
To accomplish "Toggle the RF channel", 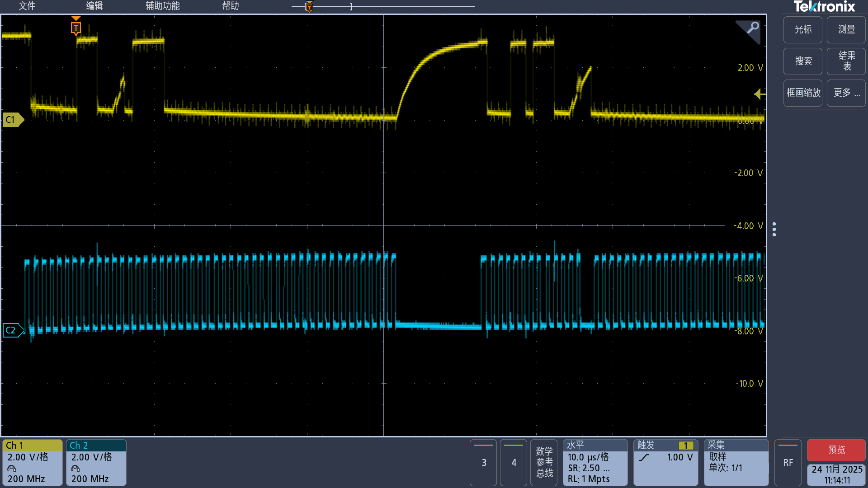I will [788, 462].
